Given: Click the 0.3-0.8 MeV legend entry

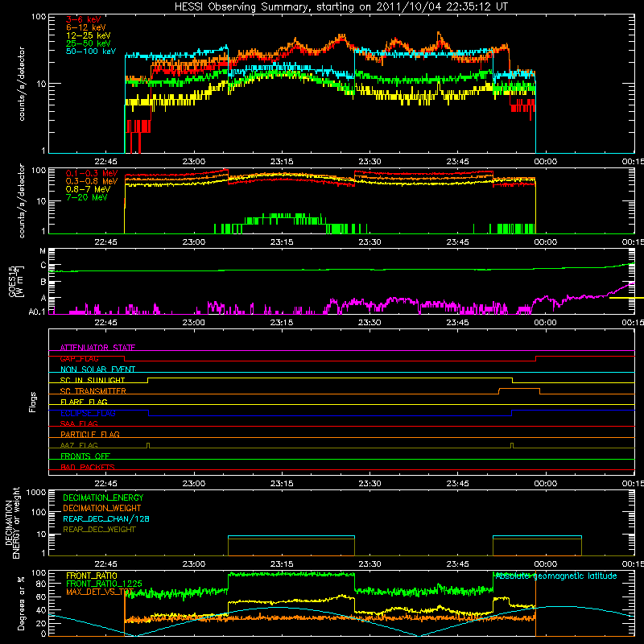Looking at the screenshot, I should pos(92,181).
